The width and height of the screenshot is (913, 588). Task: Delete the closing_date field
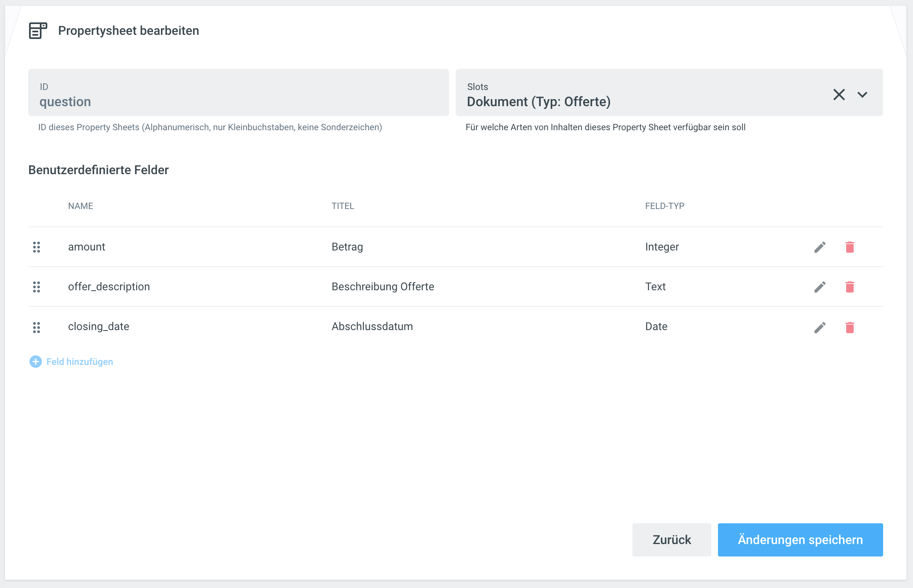(x=850, y=328)
